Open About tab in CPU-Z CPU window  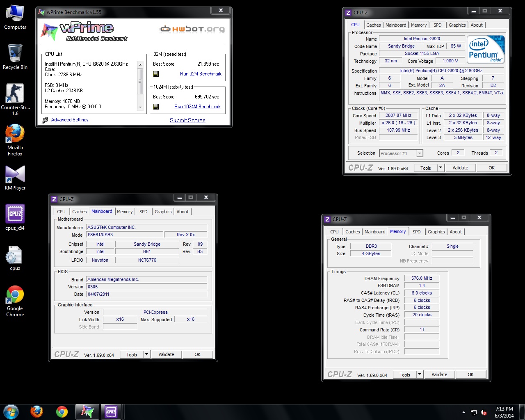pyautogui.click(x=477, y=25)
